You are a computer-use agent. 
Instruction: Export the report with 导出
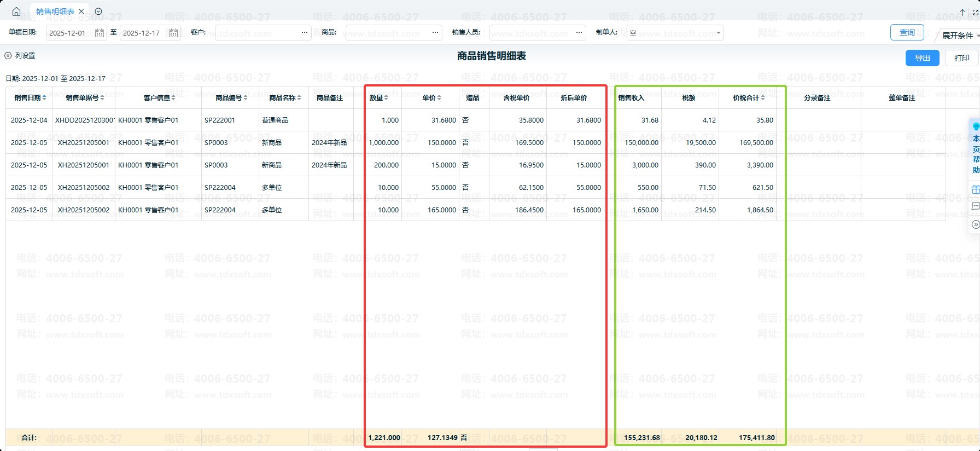tap(922, 58)
